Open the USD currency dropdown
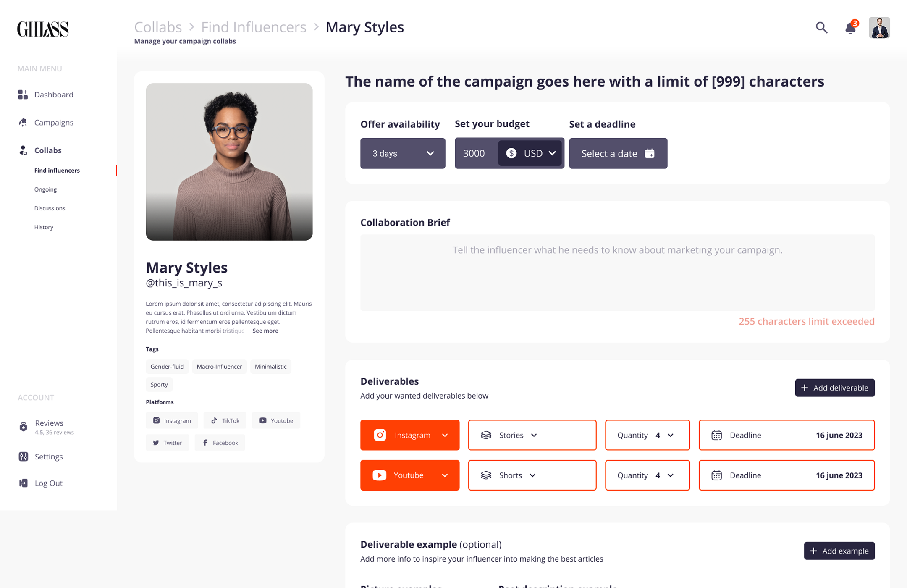The image size is (907, 588). click(x=531, y=153)
